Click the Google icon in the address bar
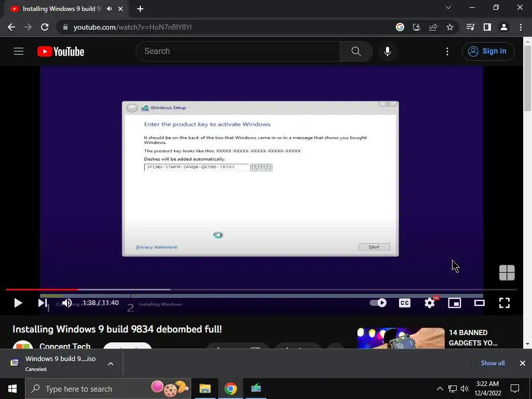The image size is (532, 399). (x=400, y=27)
